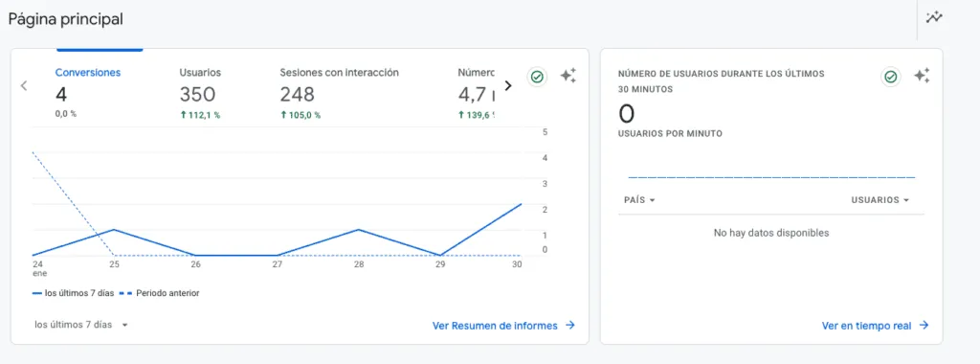Click the Página principal heading

(66, 19)
